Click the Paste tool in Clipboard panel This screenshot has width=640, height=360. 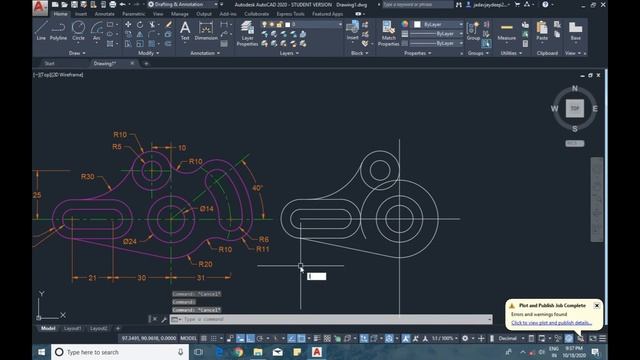(542, 31)
